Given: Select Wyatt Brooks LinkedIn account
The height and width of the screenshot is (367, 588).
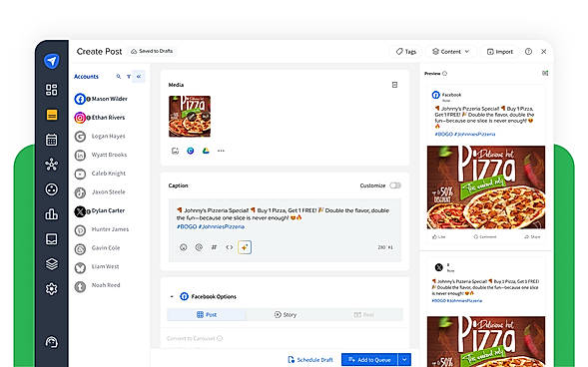Looking at the screenshot, I should click(x=101, y=155).
